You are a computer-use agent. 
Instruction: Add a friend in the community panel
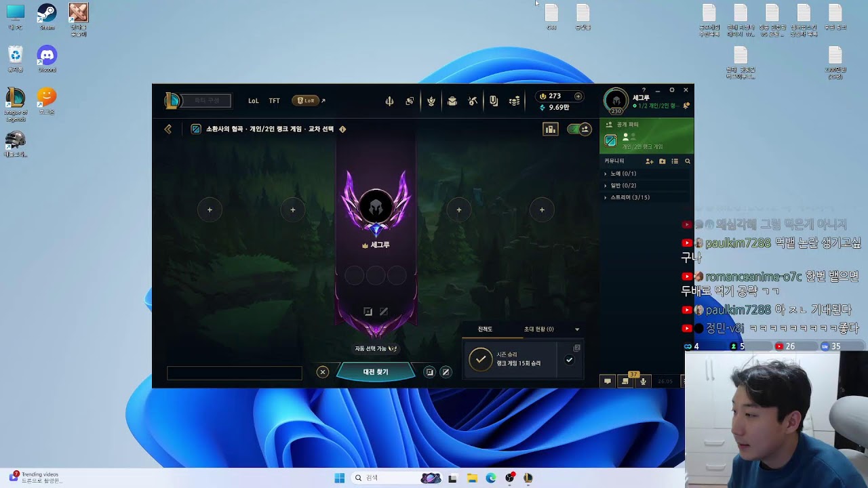[649, 161]
